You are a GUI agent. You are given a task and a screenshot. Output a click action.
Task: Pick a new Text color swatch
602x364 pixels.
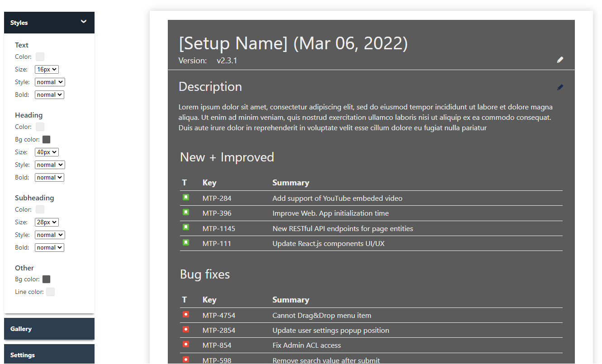pyautogui.click(x=40, y=57)
